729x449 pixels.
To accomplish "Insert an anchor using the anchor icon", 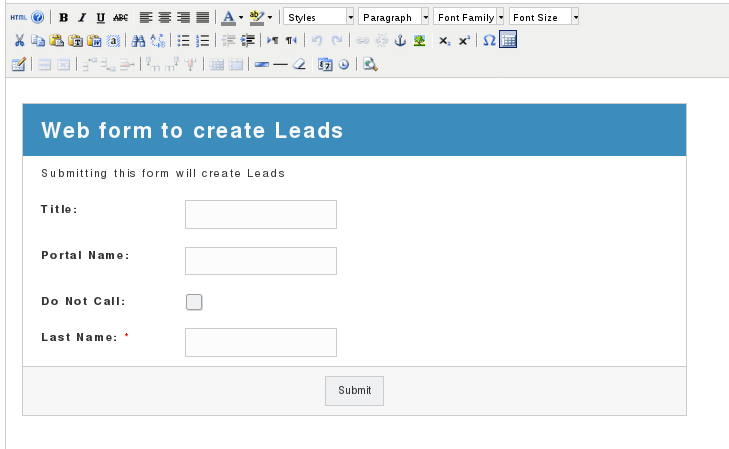I will click(x=402, y=41).
